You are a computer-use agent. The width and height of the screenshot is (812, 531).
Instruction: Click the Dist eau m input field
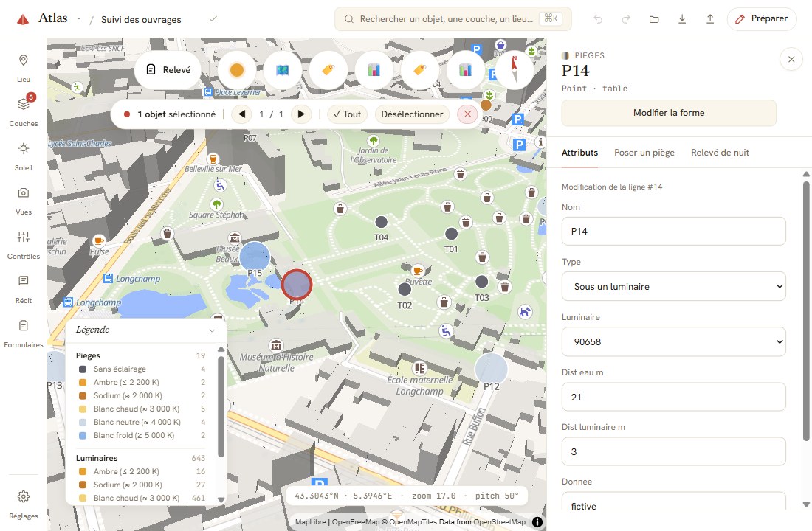coord(674,397)
